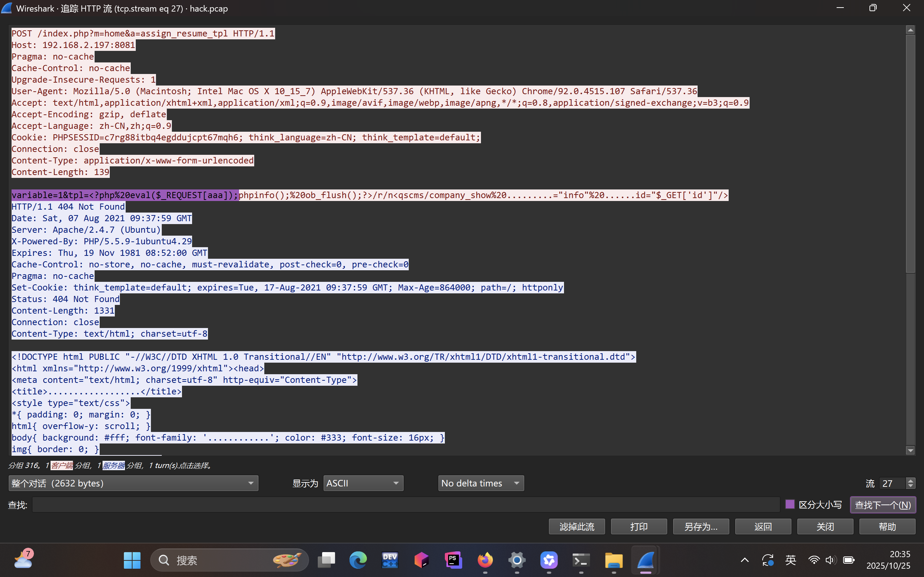Open the purple flower app on the taskbar

tap(549, 560)
